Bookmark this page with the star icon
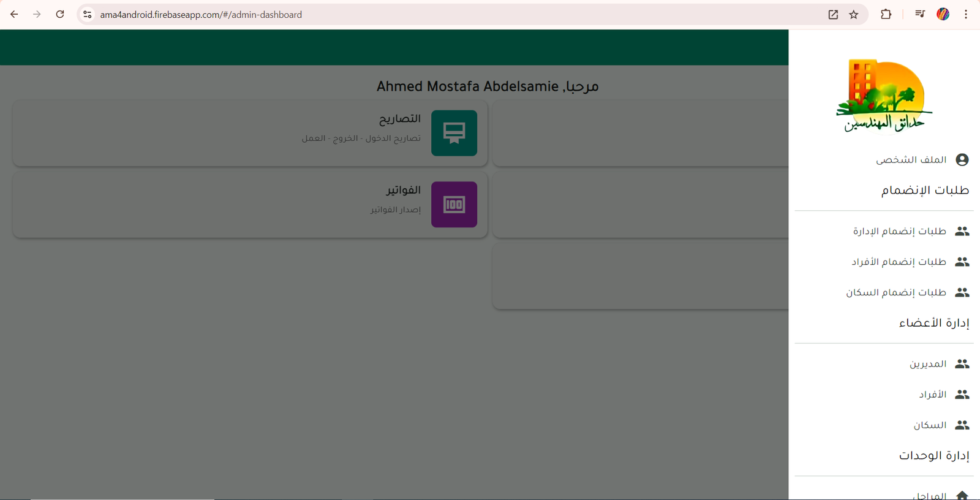Viewport: 980px width, 500px height. click(854, 15)
